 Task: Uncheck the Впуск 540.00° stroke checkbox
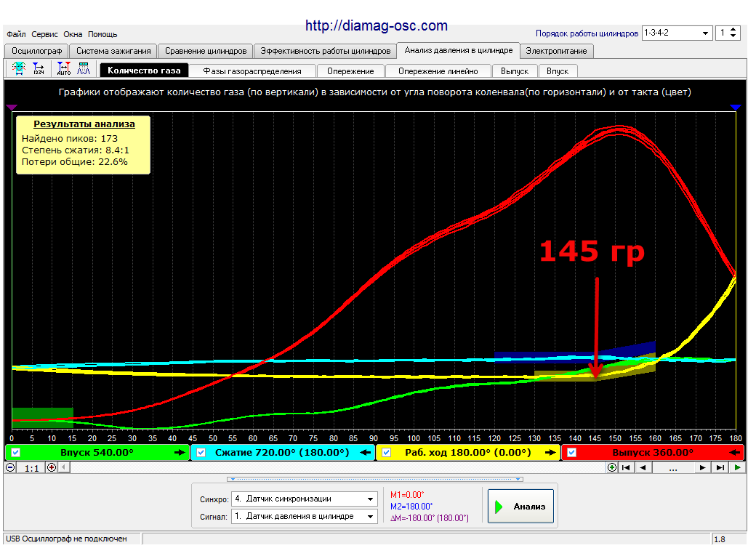coord(15,453)
